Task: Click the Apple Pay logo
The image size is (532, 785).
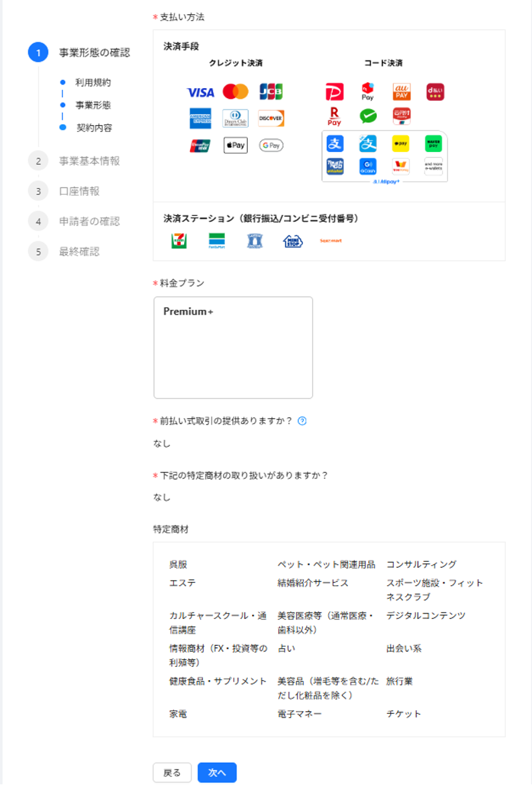Action: pos(235,145)
